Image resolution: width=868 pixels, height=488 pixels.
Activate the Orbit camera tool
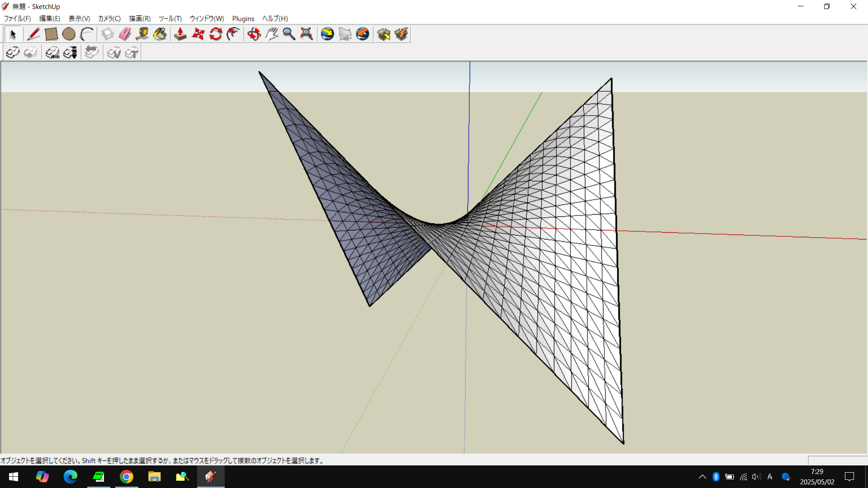click(x=254, y=34)
